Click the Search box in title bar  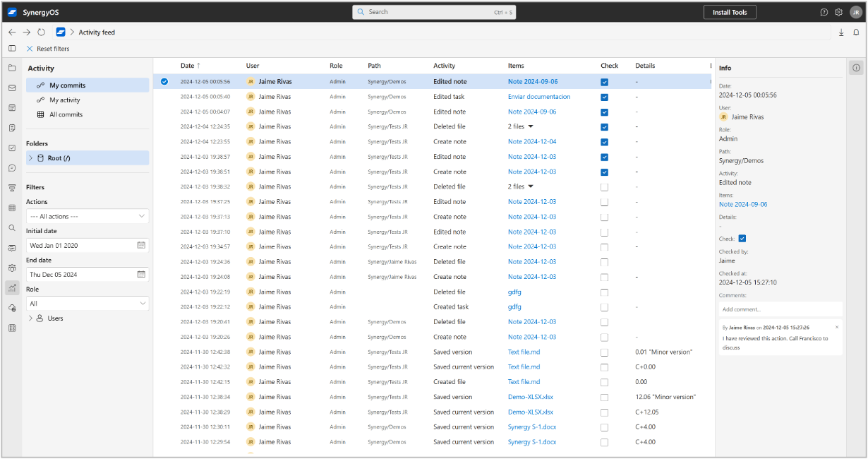click(x=435, y=12)
